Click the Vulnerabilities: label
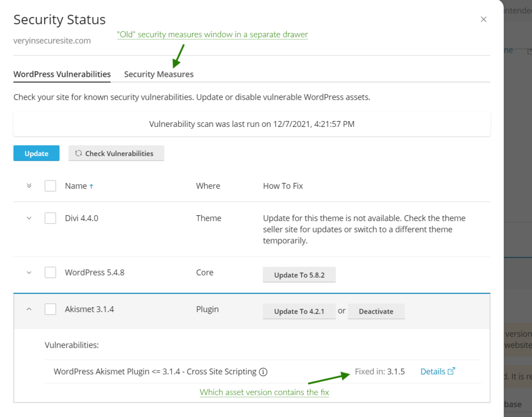This screenshot has height=417, width=532. [x=72, y=345]
